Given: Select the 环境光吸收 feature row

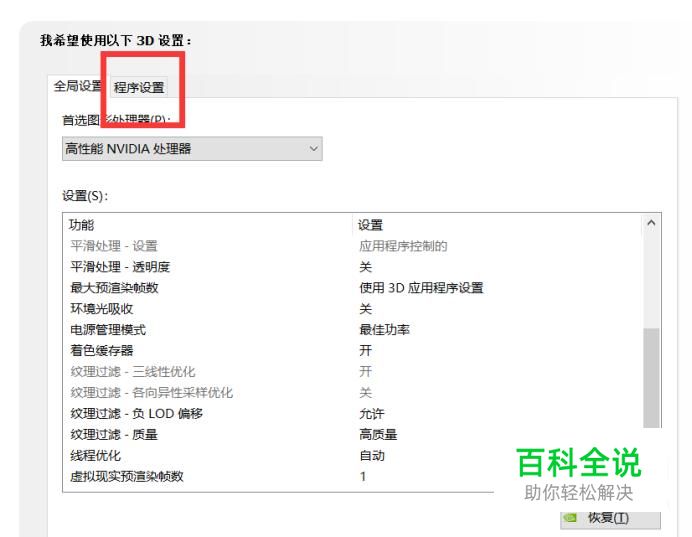Looking at the screenshot, I should (353, 308).
